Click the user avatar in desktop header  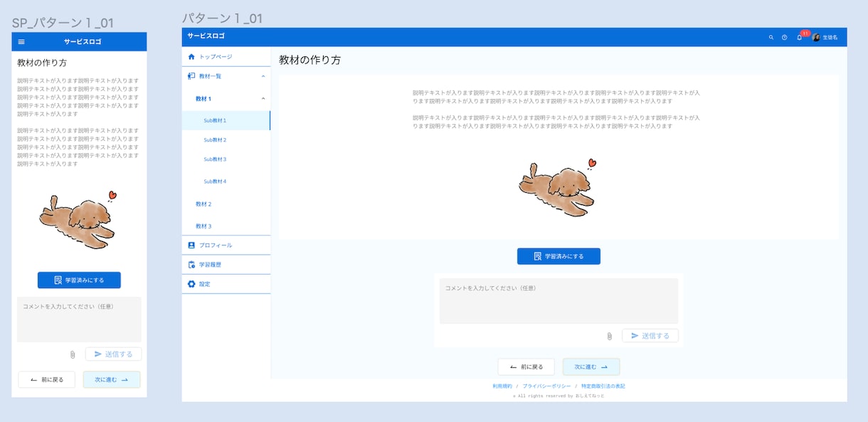[816, 37]
